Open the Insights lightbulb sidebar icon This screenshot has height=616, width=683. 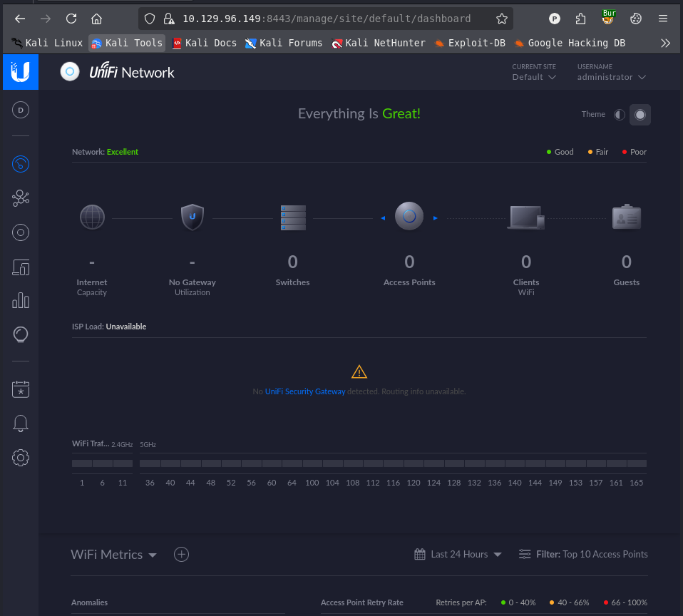pyautogui.click(x=21, y=334)
